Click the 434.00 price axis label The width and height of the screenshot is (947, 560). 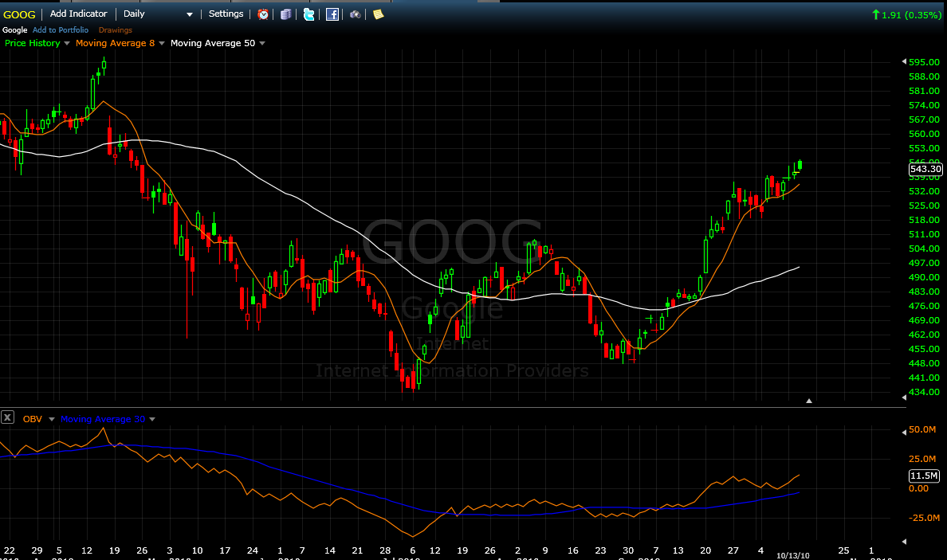coord(925,392)
